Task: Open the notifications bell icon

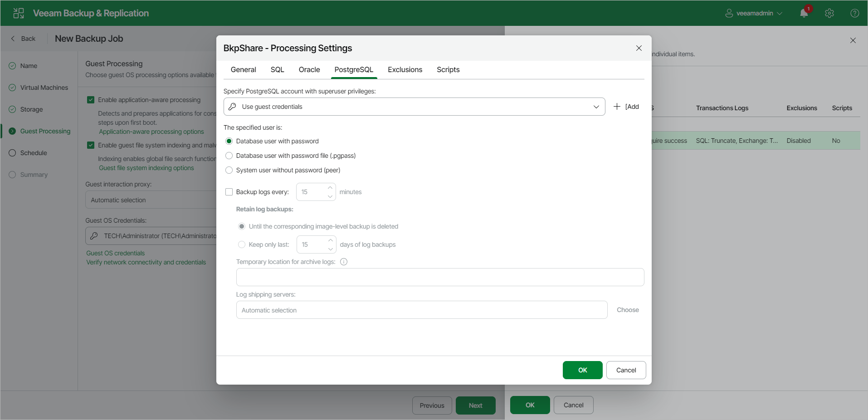Action: coord(804,13)
